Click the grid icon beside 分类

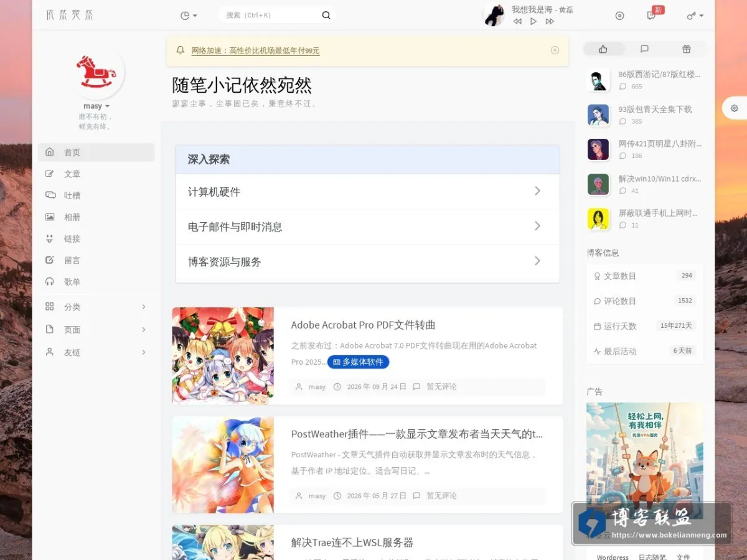pyautogui.click(x=50, y=307)
